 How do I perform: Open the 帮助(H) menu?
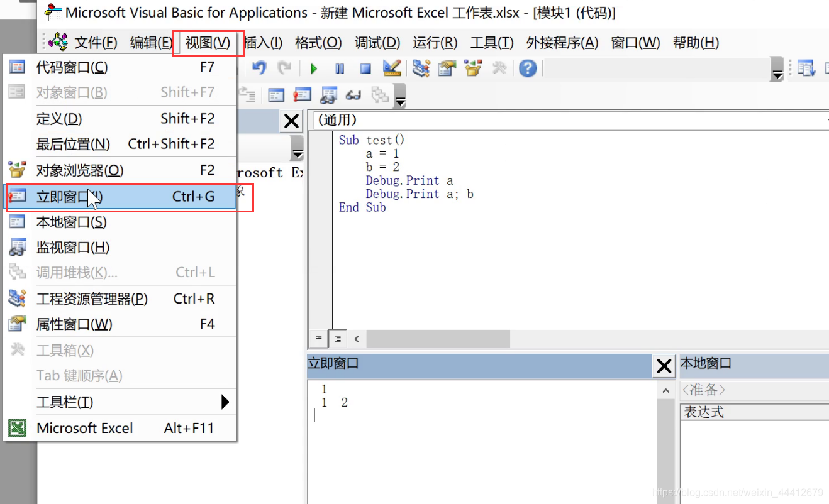tap(696, 43)
